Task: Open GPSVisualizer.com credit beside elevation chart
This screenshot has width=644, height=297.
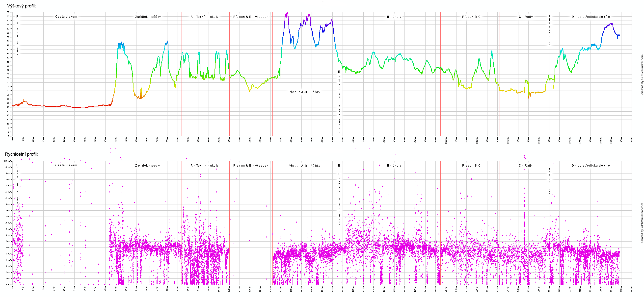Action: coord(642,74)
